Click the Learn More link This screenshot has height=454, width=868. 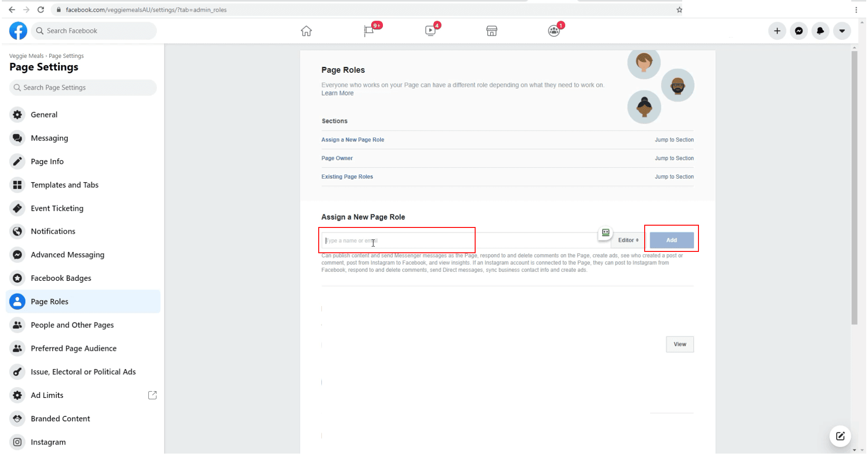pyautogui.click(x=337, y=93)
